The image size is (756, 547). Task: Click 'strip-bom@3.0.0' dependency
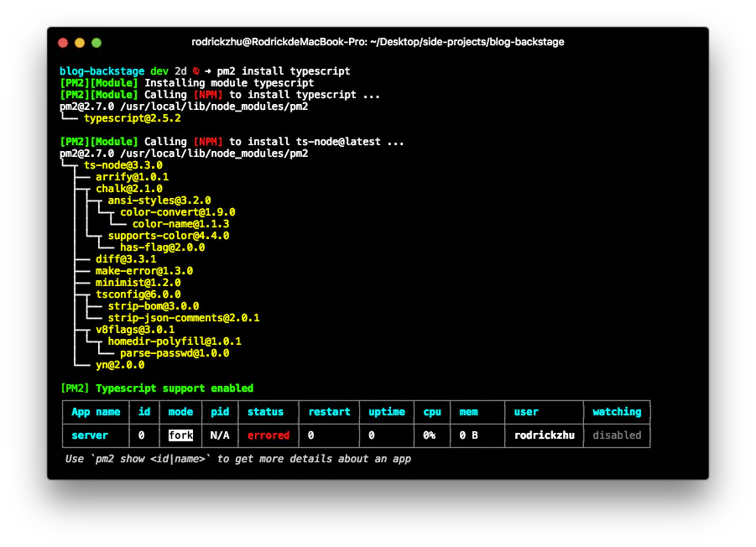[154, 306]
